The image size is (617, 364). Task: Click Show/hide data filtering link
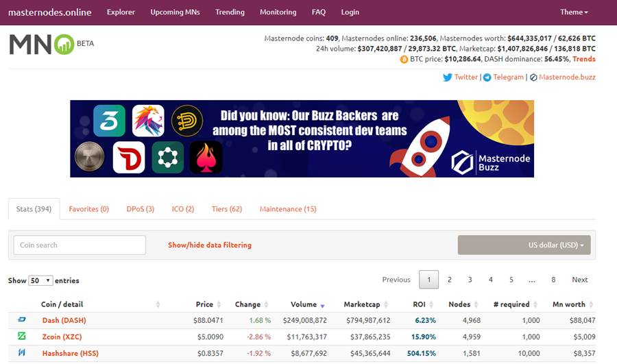click(x=210, y=245)
